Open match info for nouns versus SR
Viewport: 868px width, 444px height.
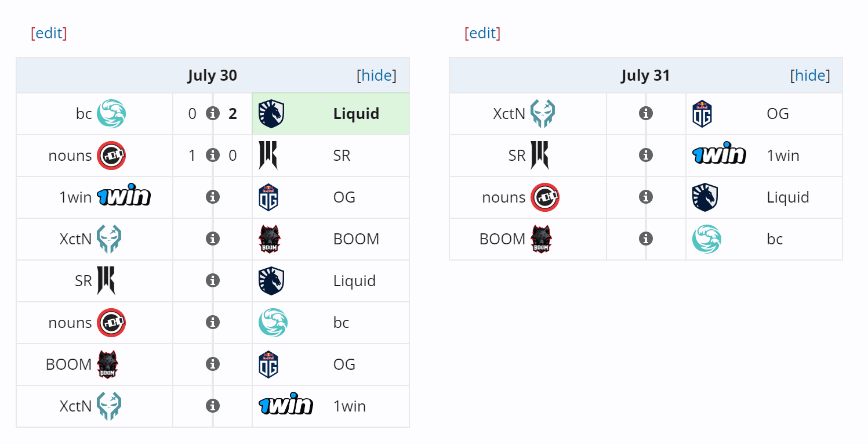(x=213, y=156)
